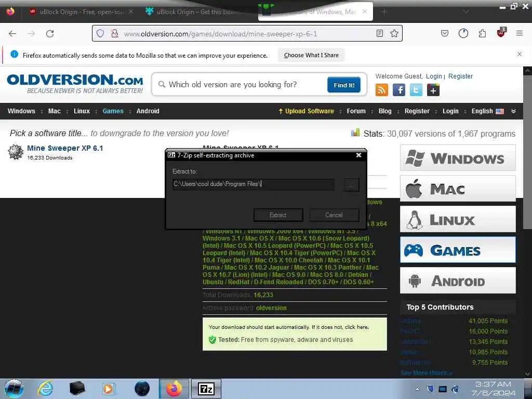Click Choose What I Share button
532x399 pixels.
click(311, 55)
